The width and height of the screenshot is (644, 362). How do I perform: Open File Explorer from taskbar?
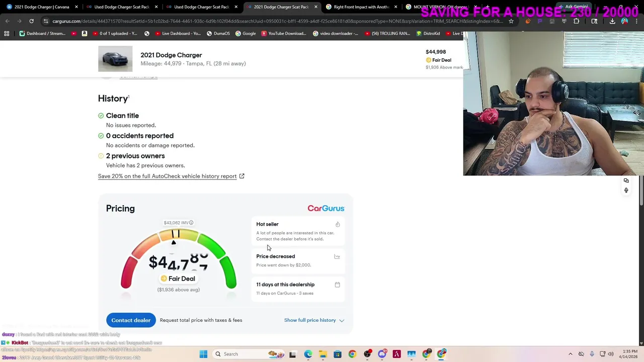323,354
